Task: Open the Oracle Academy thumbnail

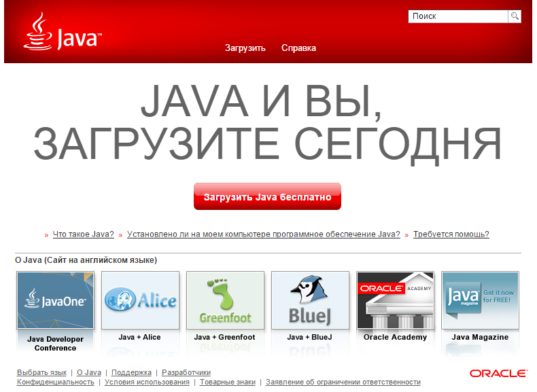Action: click(395, 300)
